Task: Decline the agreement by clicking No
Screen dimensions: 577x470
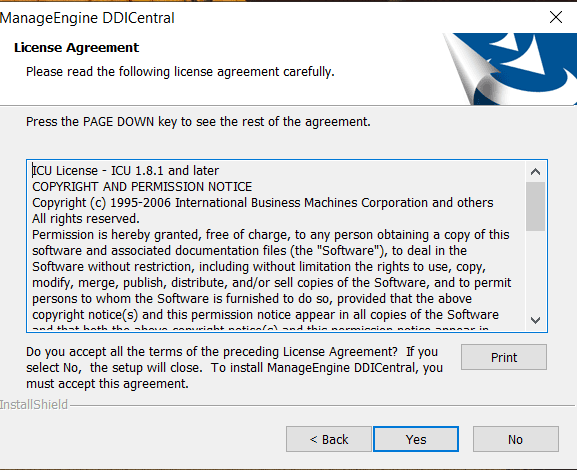Action: [516, 439]
